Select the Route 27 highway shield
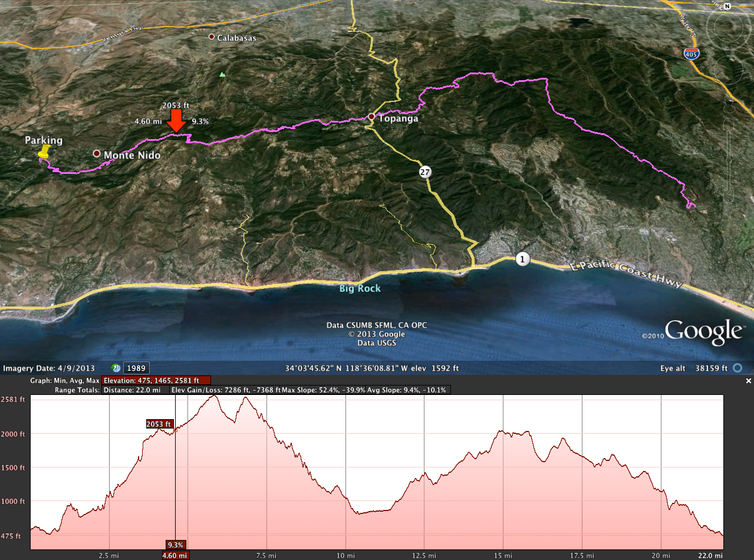754x560 pixels. click(425, 172)
